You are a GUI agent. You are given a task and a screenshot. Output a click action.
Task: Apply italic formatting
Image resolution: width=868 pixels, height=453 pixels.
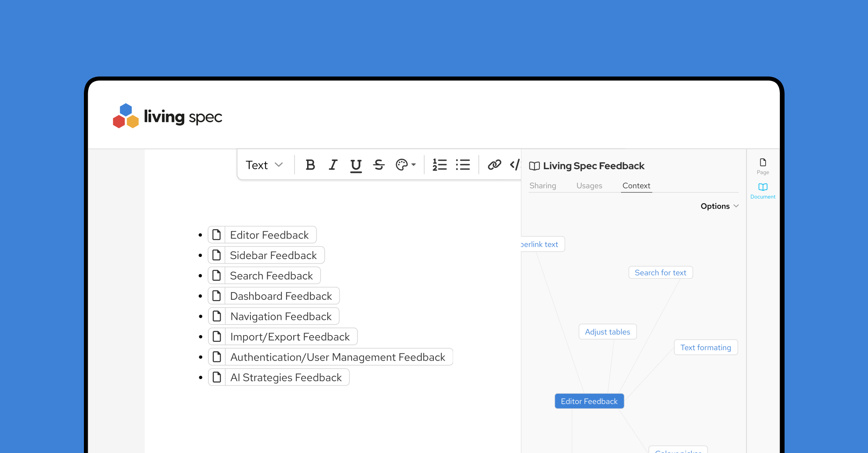coord(333,165)
